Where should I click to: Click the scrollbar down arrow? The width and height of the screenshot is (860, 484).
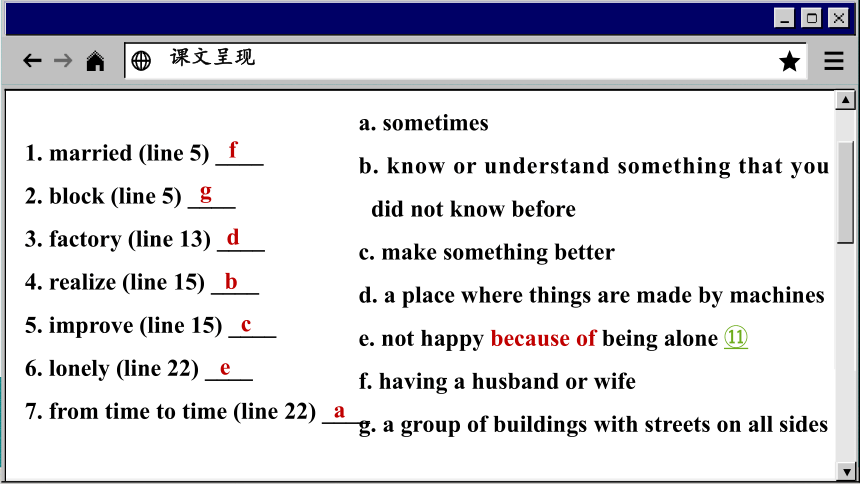(845, 471)
